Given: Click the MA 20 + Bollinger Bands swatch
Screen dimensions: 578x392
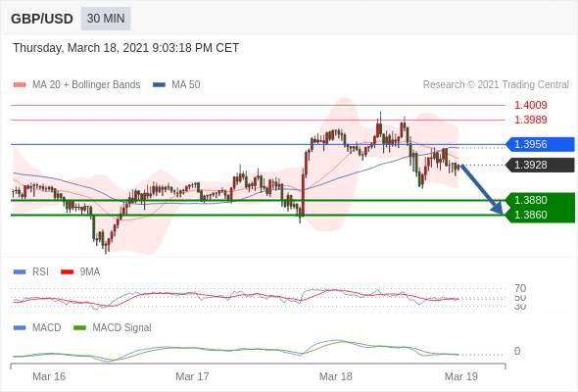Looking at the screenshot, I should point(20,85).
